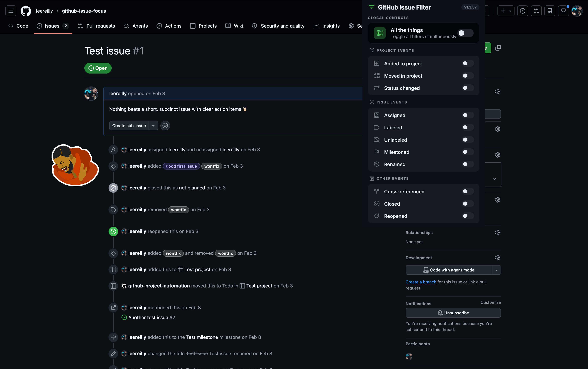Open the Projects section
588x369 pixels.
[203, 26]
